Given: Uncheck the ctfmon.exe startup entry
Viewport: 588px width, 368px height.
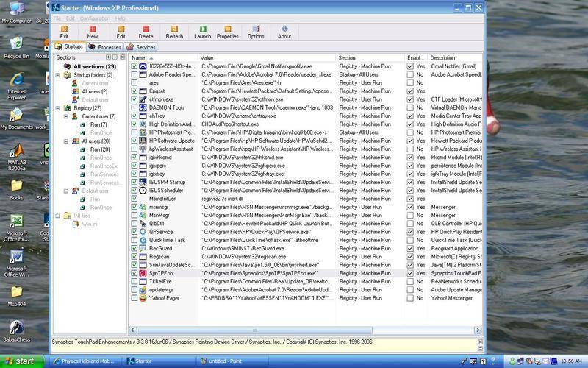Looking at the screenshot, I should point(134,99).
